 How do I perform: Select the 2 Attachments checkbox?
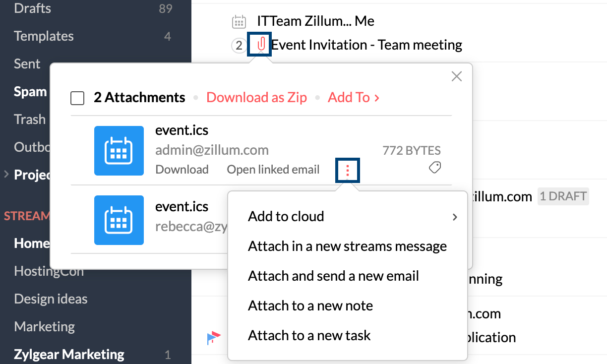77,98
